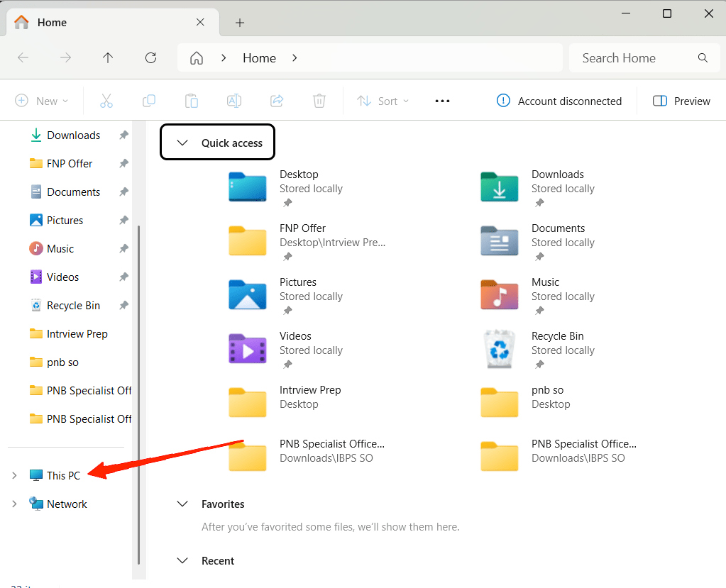This screenshot has height=588, width=726.
Task: Select Music in the navigation pane
Action: click(60, 248)
